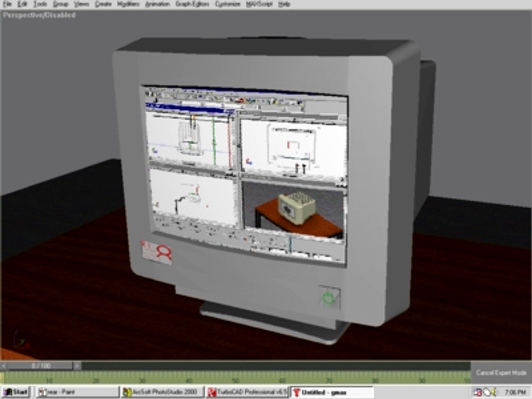Open the Help menu
532x399 pixels.
click(284, 4)
